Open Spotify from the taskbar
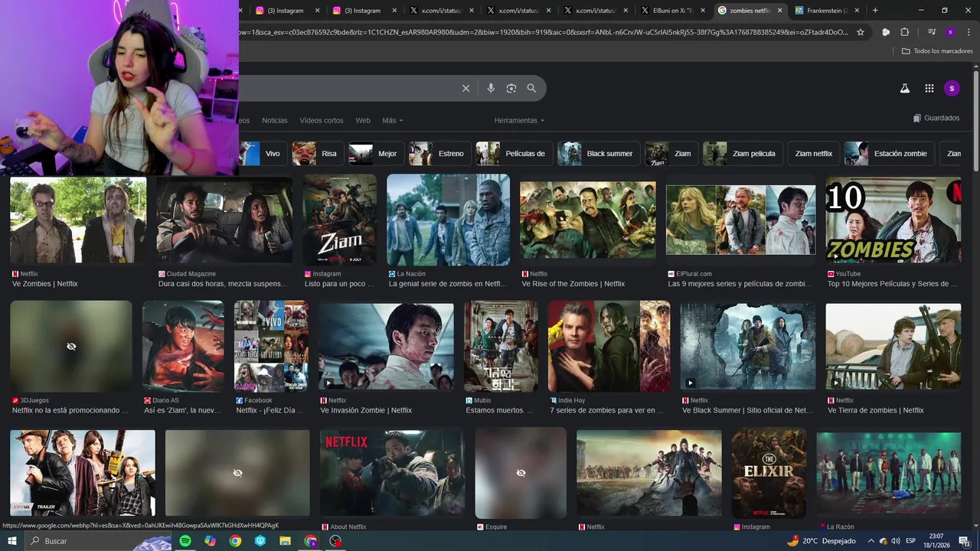 click(185, 541)
